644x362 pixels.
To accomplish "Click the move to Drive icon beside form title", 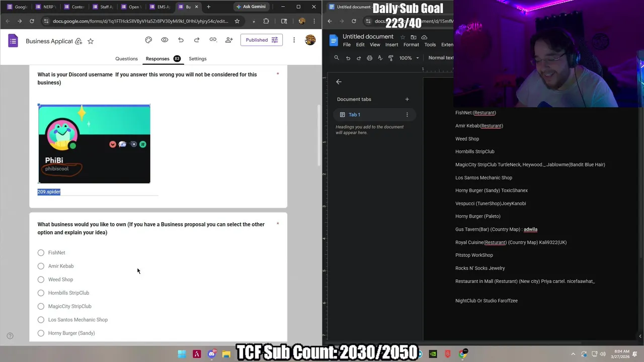I will tap(78, 41).
